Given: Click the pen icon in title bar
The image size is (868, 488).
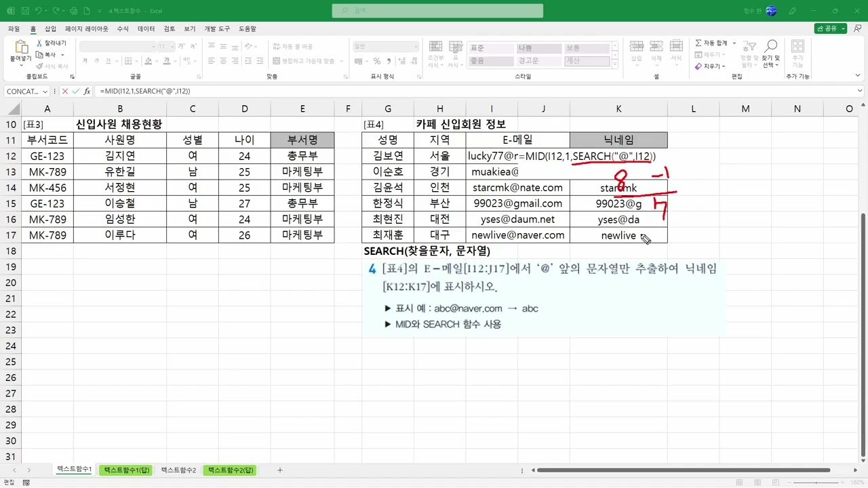Looking at the screenshot, I should point(793,12).
